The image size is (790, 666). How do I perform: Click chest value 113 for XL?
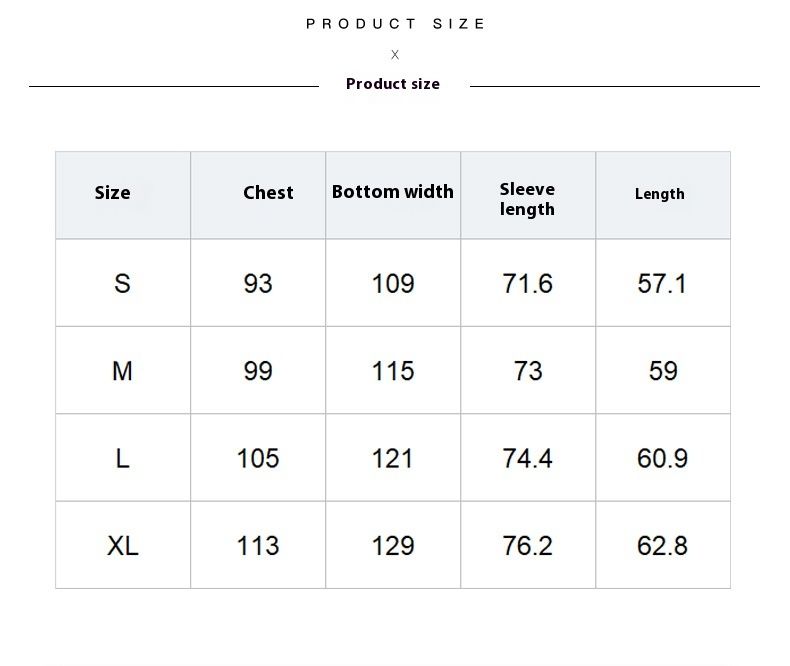click(x=258, y=546)
